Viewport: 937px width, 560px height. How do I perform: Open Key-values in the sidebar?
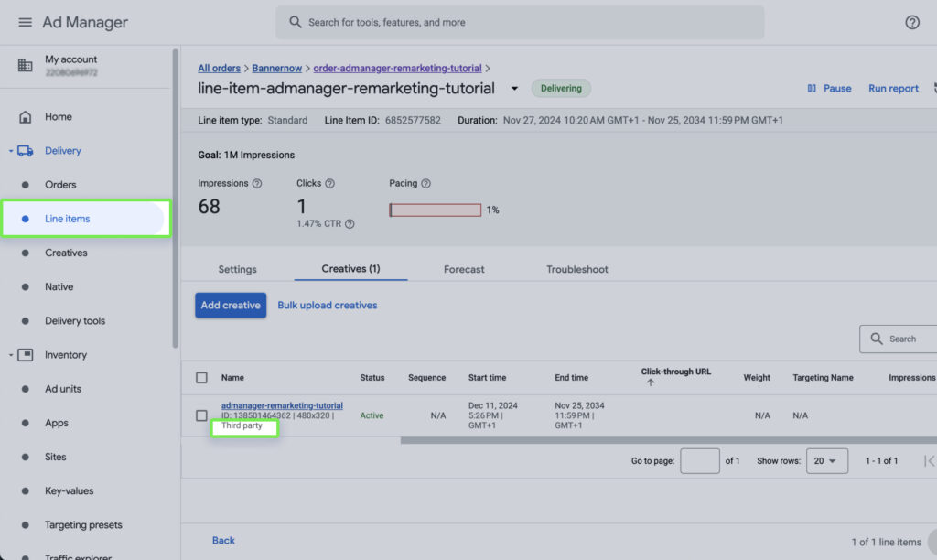[x=69, y=490]
